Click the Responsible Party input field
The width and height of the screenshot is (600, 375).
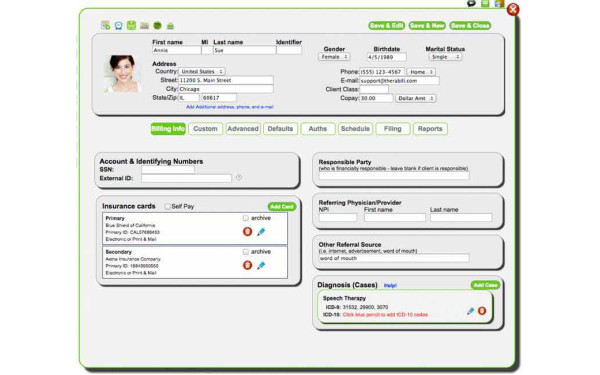394,176
